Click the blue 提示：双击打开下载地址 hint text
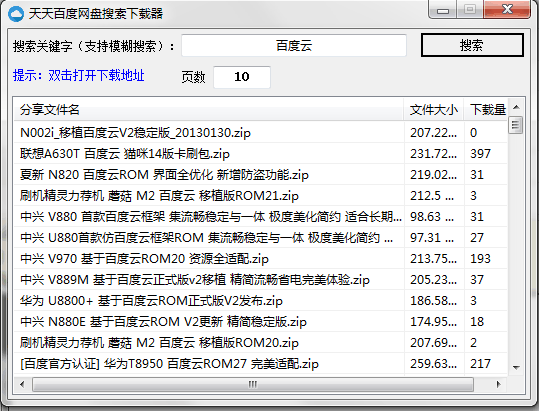 pos(78,75)
